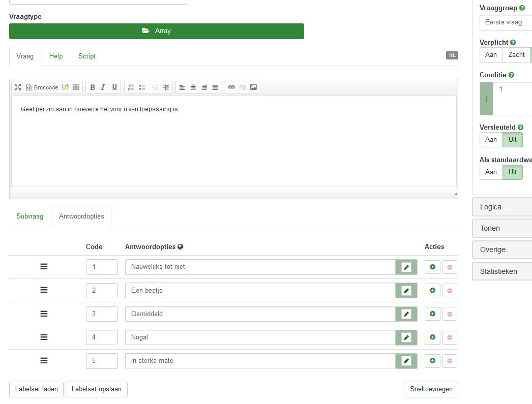Set Verplicht to Zacht
Viewport: 532px width, 404px height.
click(x=516, y=55)
